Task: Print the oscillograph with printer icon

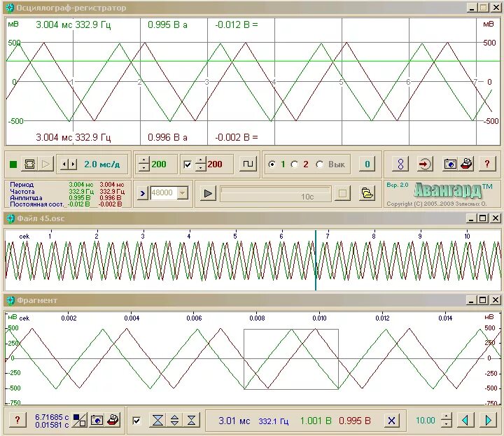Action: (x=465, y=164)
